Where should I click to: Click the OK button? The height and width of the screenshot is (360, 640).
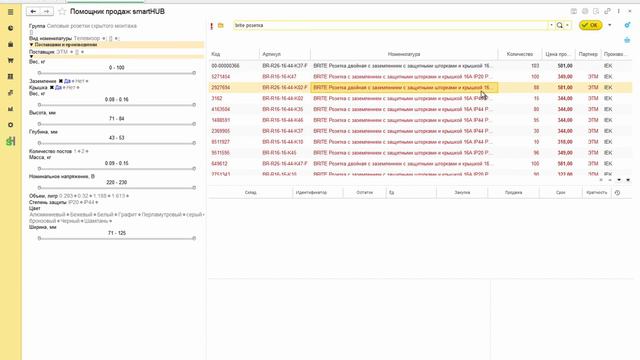click(x=590, y=25)
